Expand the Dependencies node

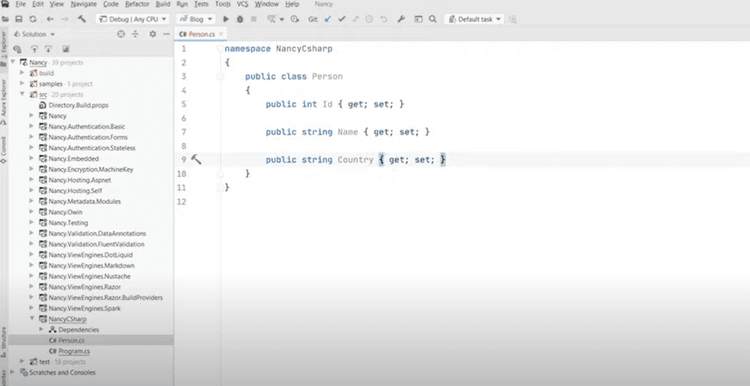pos(41,330)
